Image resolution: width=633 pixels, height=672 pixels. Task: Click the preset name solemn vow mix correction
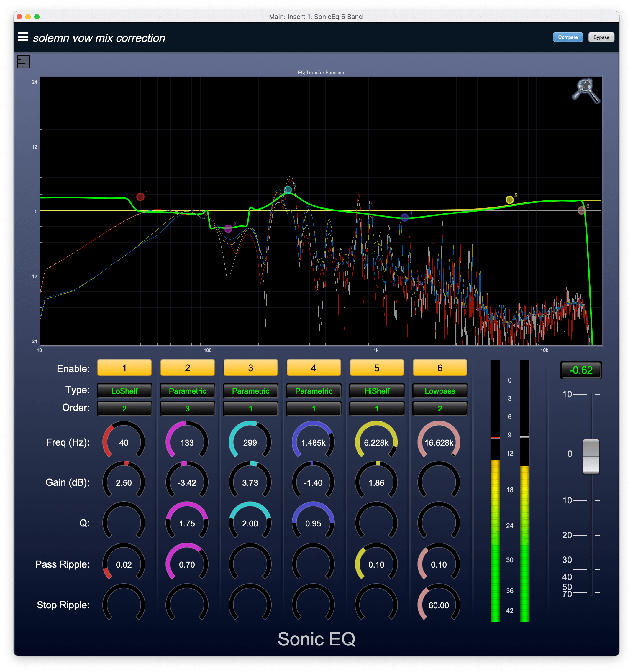pos(99,38)
